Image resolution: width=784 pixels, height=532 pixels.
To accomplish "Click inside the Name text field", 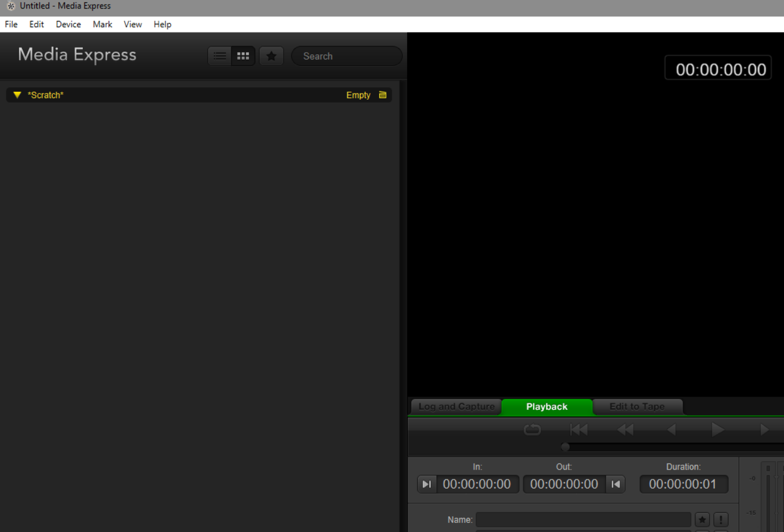I will [x=583, y=519].
